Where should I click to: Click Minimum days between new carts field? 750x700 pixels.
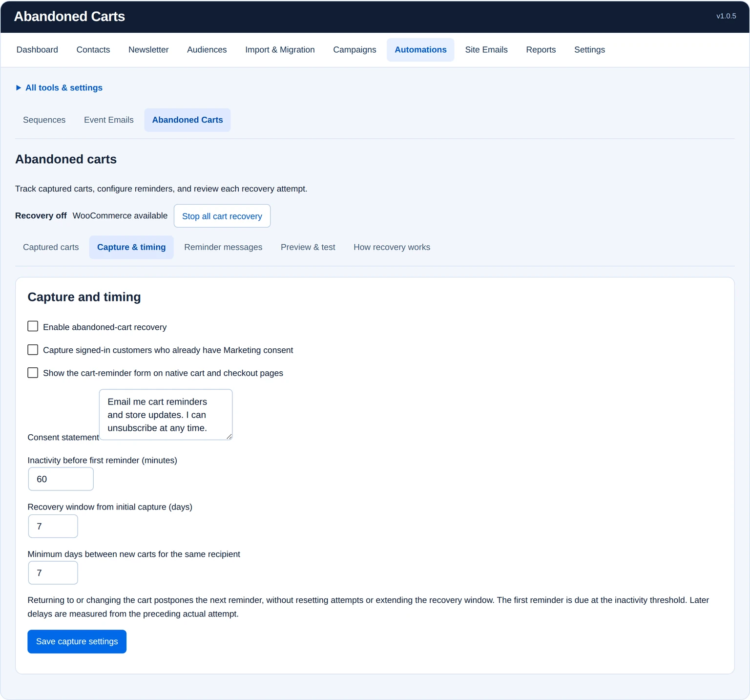coord(53,573)
